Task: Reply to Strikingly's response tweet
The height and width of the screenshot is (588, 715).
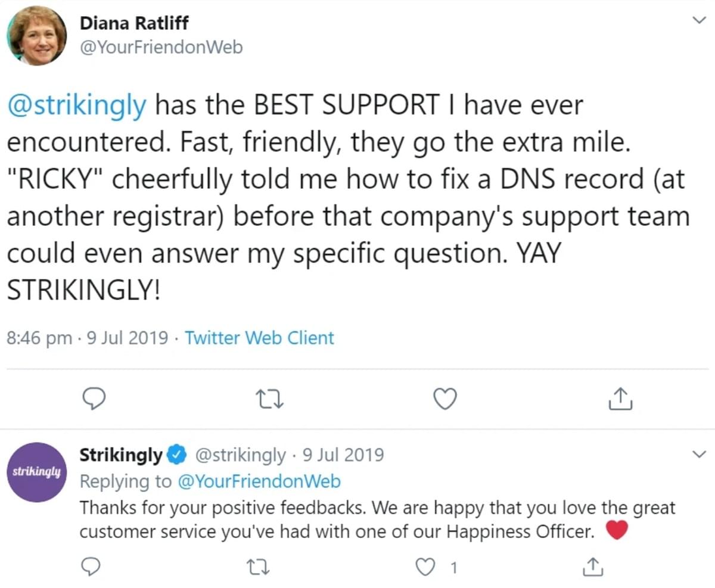Action: point(91,566)
